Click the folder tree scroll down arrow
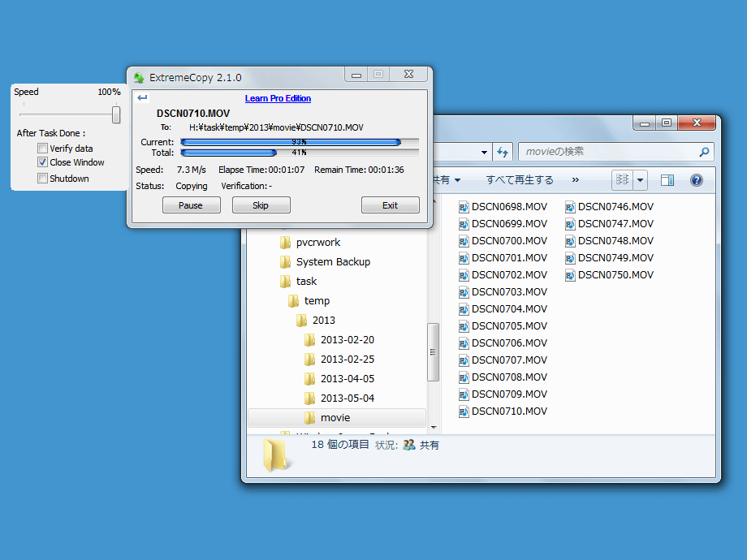This screenshot has width=747, height=560. coord(434,427)
